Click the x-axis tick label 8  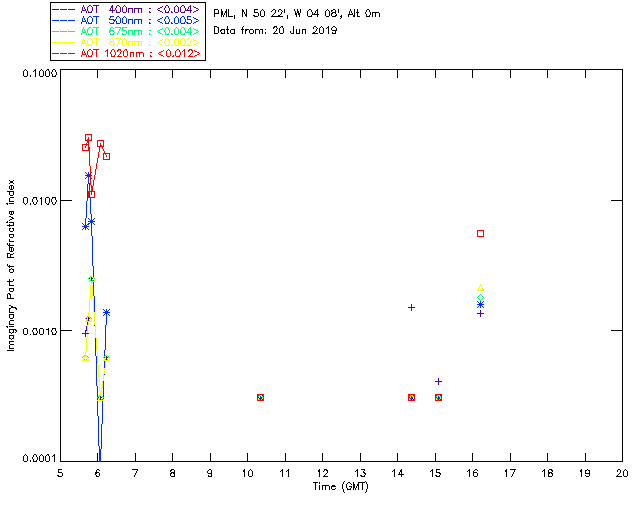click(173, 473)
